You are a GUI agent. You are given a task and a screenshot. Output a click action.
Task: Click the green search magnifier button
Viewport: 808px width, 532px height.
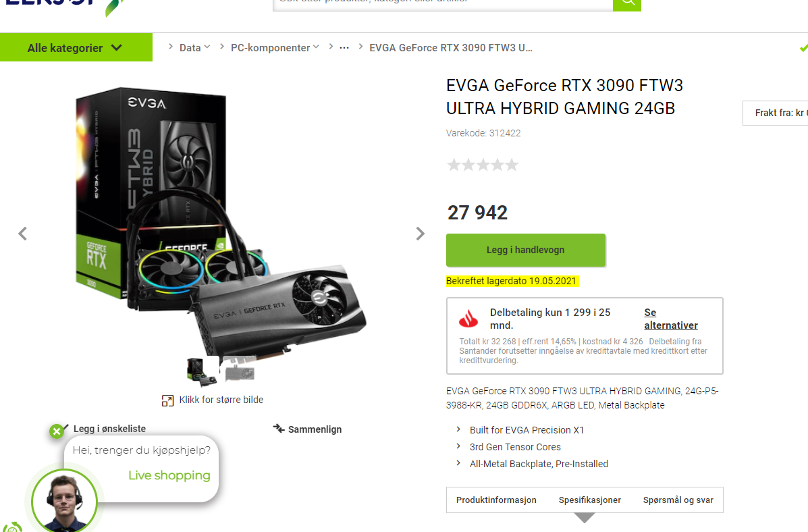click(626, 4)
